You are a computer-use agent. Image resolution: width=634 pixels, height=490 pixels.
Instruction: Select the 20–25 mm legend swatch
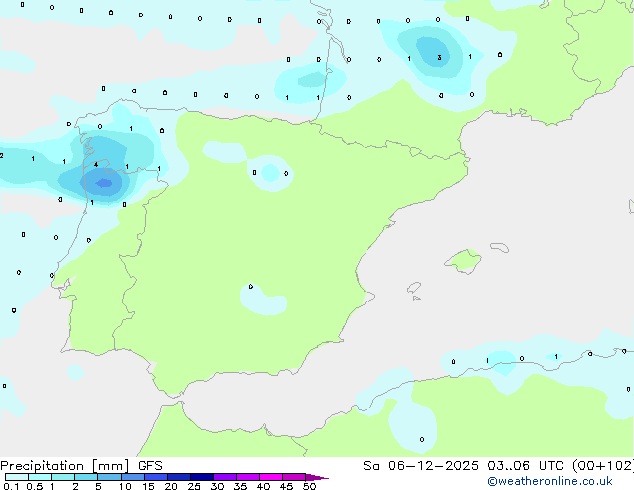click(178, 477)
